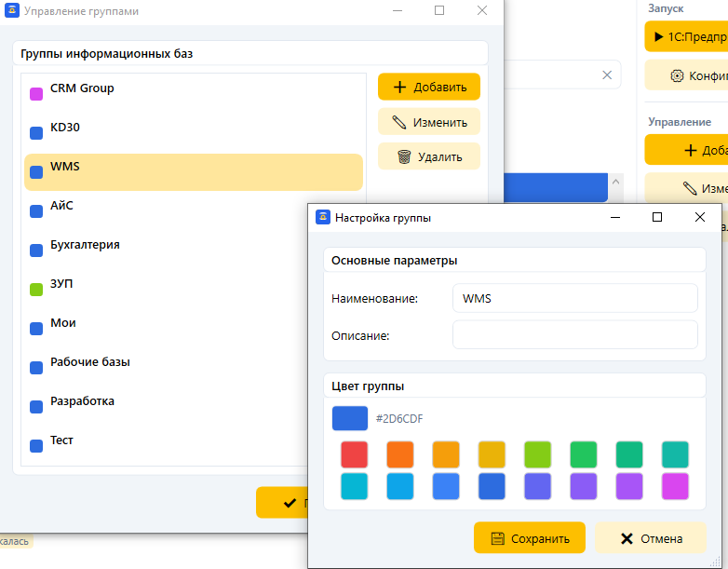This screenshot has width=728, height=569.
Task: Select the Мои group row
Action: pyautogui.click(x=166, y=329)
